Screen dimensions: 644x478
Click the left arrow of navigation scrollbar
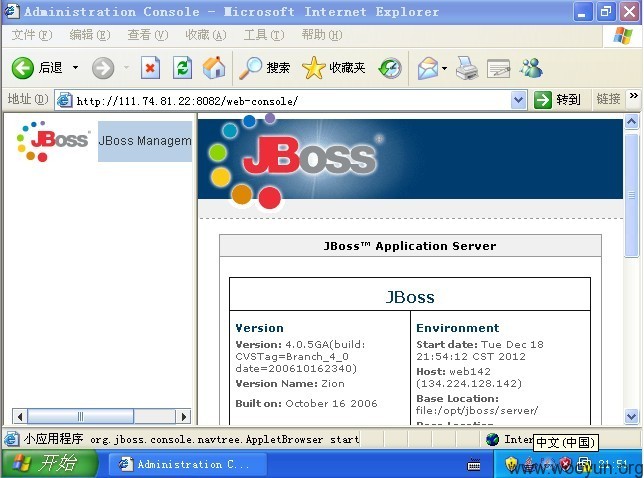[x=20, y=417]
